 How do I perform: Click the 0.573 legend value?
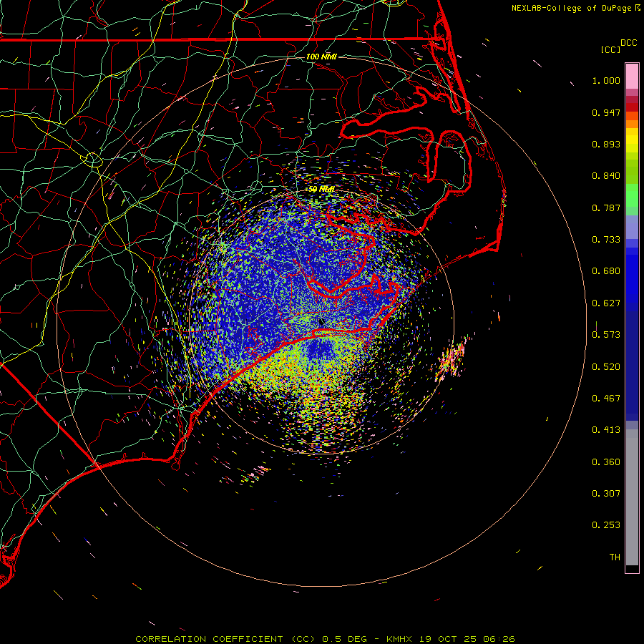pyautogui.click(x=606, y=335)
